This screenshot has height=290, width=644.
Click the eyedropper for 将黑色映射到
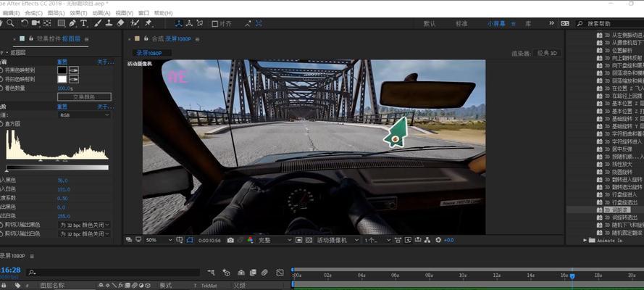pos(74,70)
